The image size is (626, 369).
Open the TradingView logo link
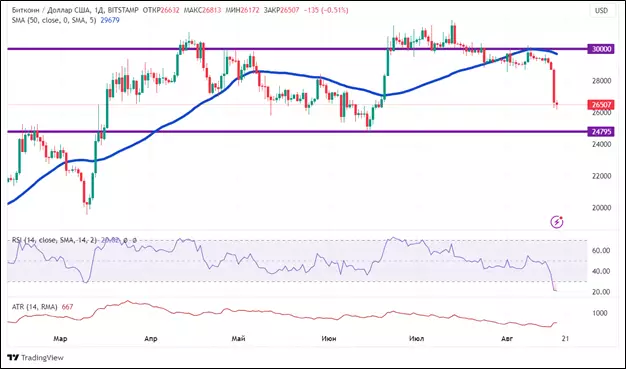click(36, 357)
